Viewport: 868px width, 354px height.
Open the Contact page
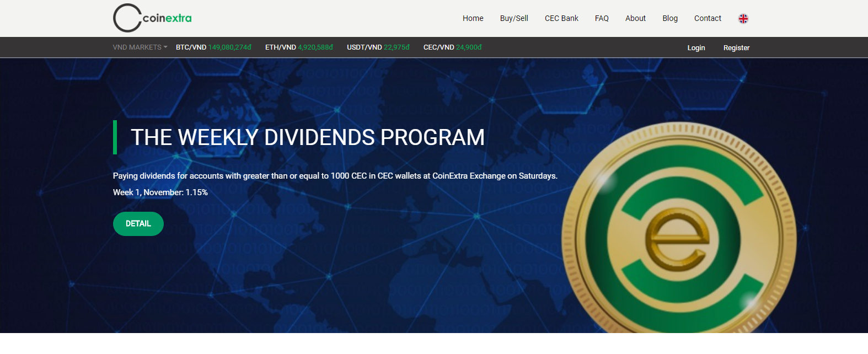coord(708,18)
